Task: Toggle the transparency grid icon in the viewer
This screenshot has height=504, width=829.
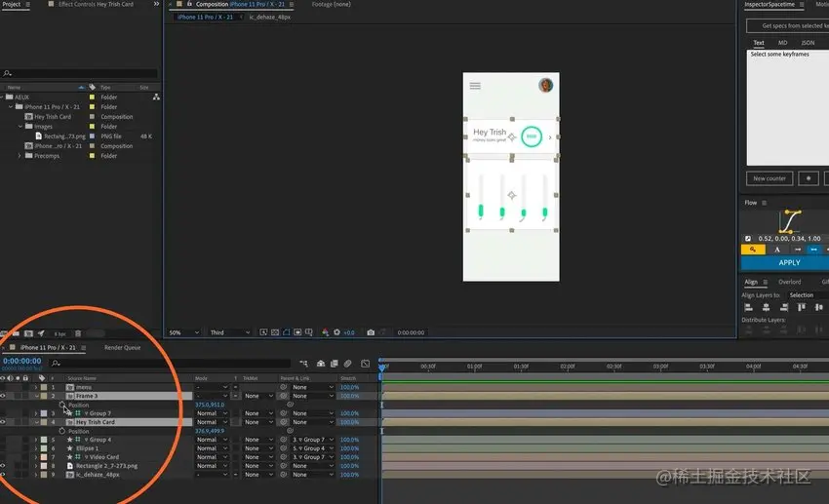Action: tap(275, 332)
